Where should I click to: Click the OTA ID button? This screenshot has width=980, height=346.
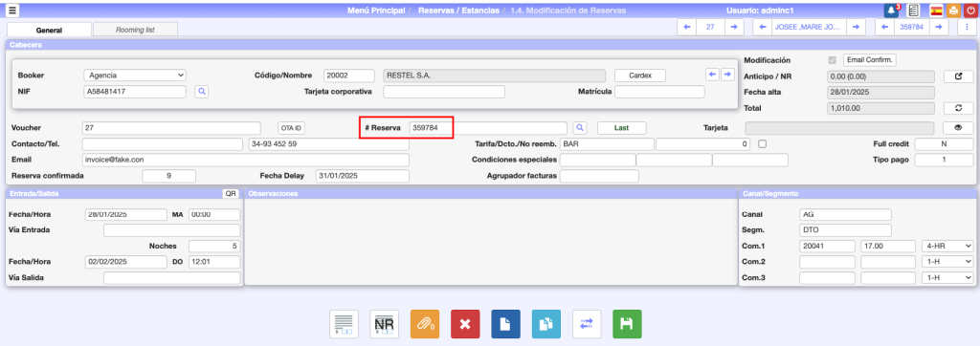coord(291,128)
